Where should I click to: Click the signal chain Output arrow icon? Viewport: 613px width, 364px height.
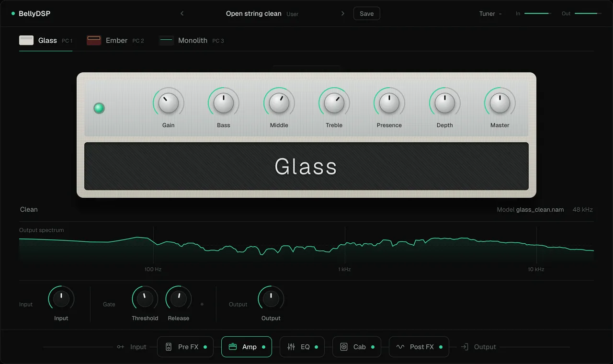click(465, 347)
